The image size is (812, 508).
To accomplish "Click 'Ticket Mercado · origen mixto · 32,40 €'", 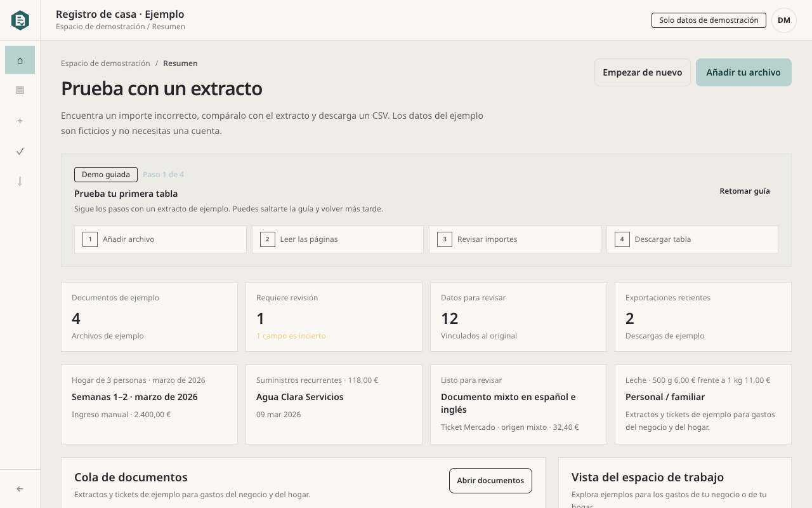I will (510, 427).
